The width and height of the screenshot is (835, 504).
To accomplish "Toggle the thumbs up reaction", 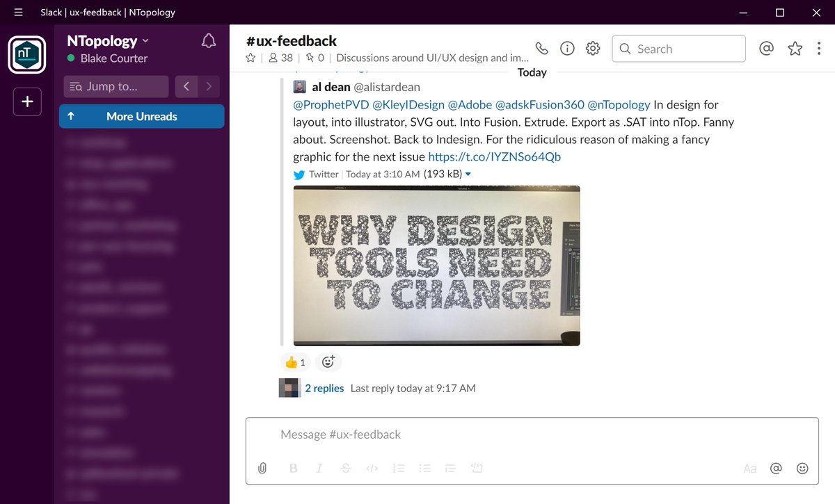I will (x=295, y=362).
